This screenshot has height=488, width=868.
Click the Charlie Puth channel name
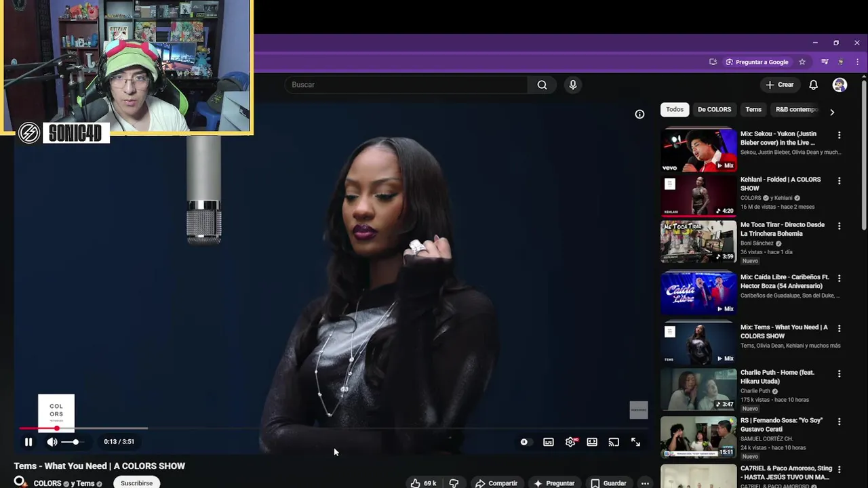(x=755, y=391)
